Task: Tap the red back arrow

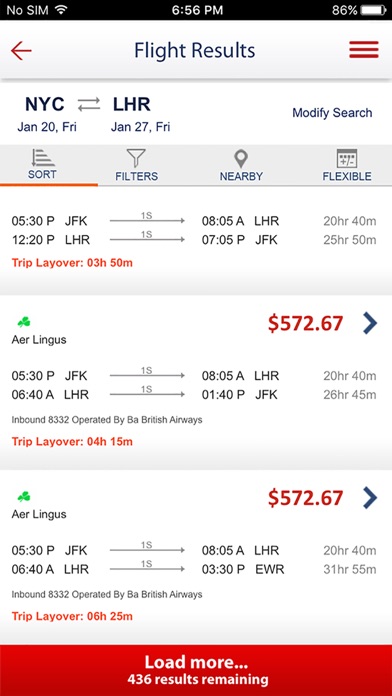Action: click(x=21, y=51)
